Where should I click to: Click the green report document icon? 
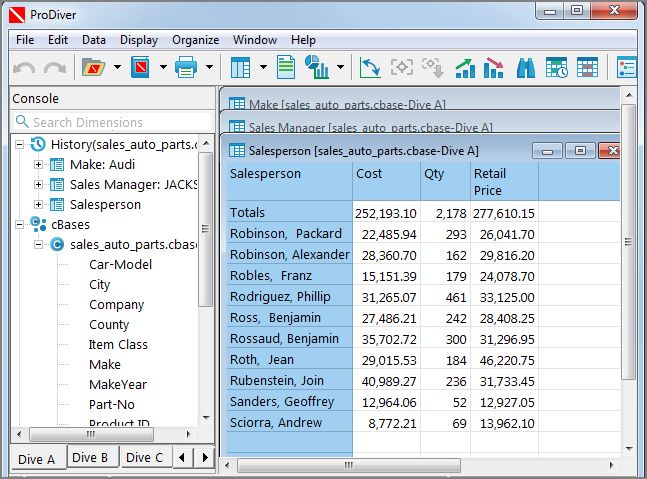tap(286, 68)
